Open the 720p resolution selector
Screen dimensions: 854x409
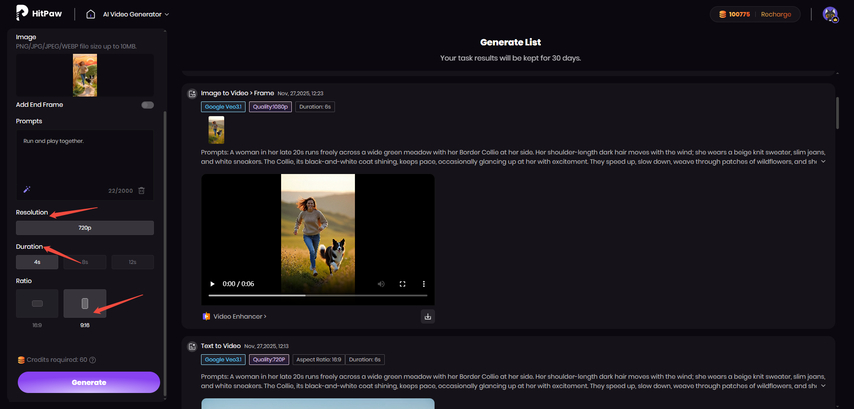point(85,228)
